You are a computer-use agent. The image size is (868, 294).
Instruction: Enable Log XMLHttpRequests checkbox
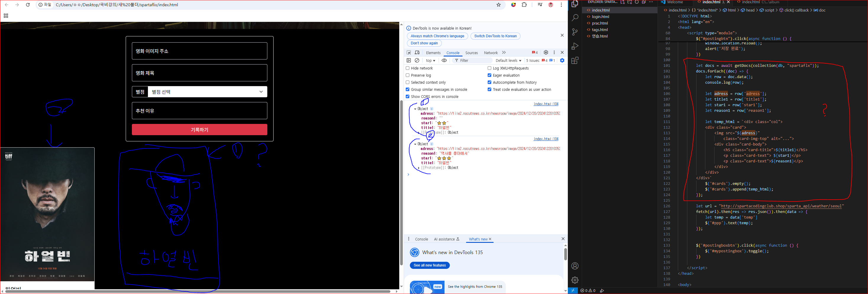click(x=489, y=68)
